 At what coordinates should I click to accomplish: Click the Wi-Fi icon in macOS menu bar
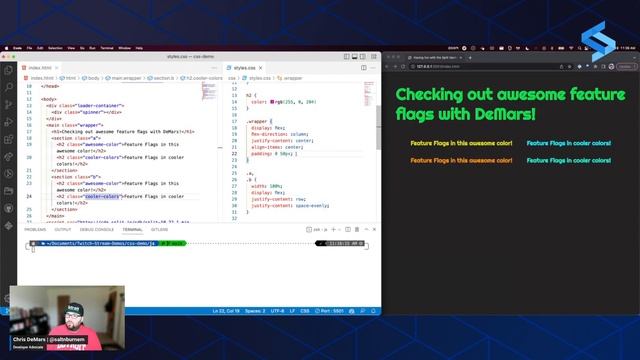click(x=571, y=48)
